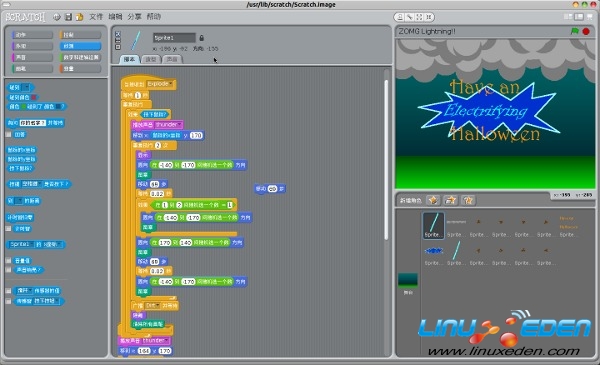
Task: Click the 按下鼠标? block in the palette
Action: click(21, 168)
